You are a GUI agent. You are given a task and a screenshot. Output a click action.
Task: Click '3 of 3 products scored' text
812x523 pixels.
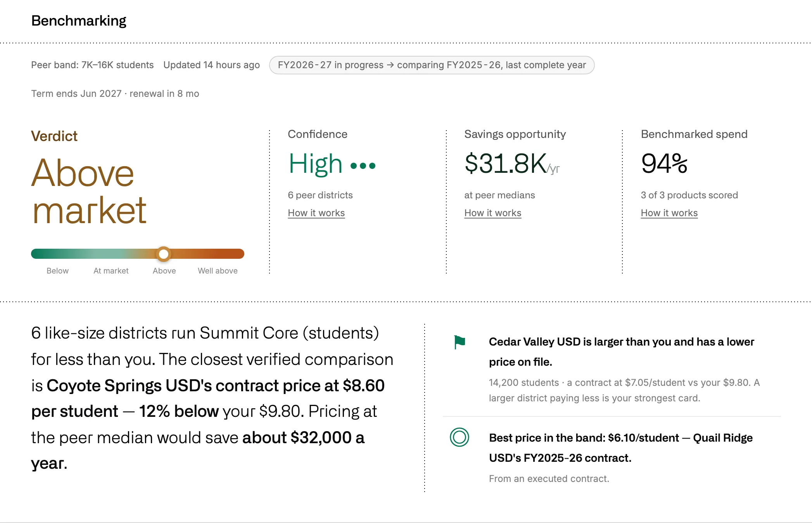coord(689,195)
